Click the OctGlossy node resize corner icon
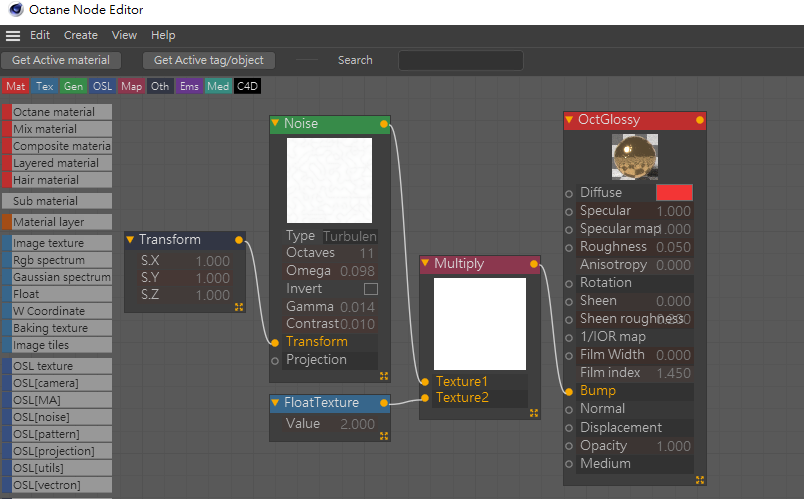The width and height of the screenshot is (804, 499). tap(700, 480)
